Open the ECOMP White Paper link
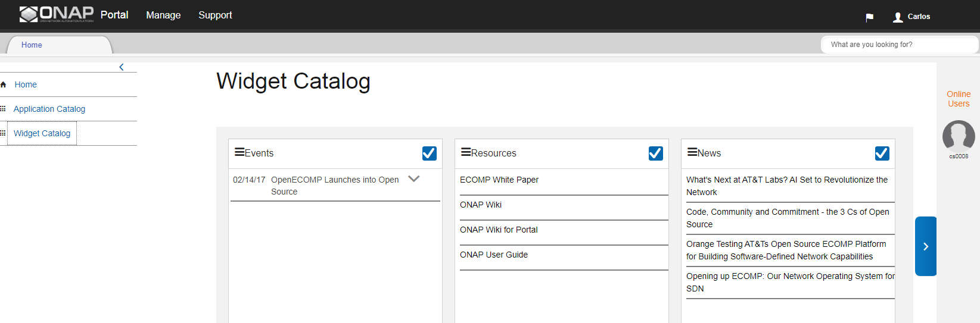Screen dimensions: 980x323 point(499,180)
